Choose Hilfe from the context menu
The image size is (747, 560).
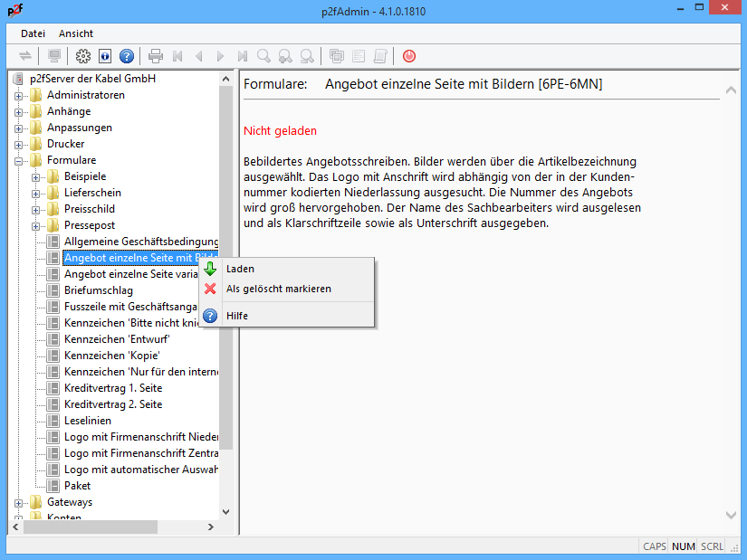click(237, 316)
